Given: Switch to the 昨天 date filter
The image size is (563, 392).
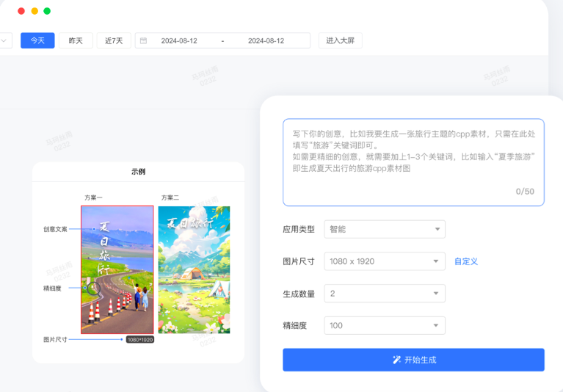Looking at the screenshot, I should coord(76,40).
